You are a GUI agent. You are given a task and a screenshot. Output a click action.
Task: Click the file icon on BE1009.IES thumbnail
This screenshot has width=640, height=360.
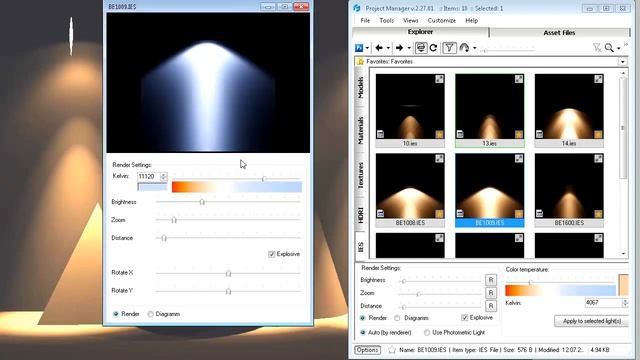tap(460, 214)
